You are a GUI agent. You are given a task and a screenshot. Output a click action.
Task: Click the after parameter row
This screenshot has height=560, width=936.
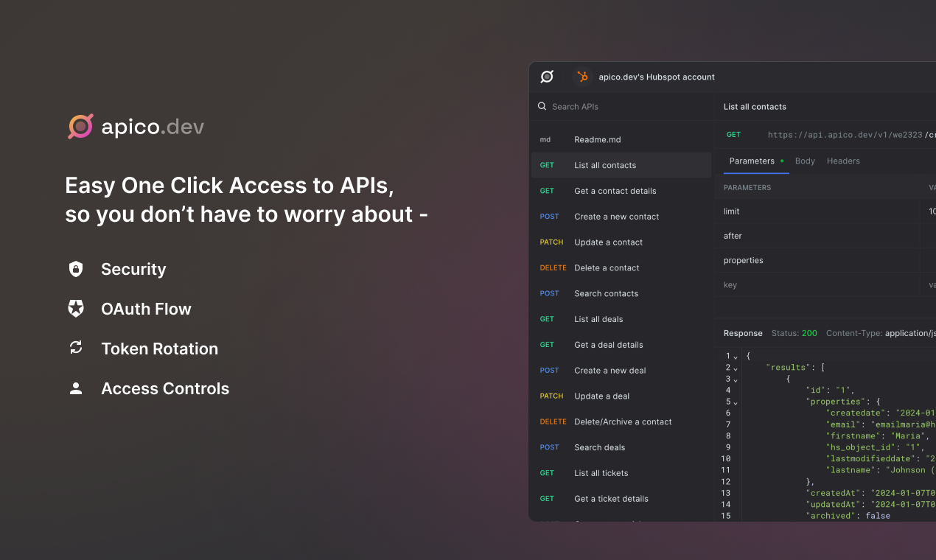click(825, 236)
